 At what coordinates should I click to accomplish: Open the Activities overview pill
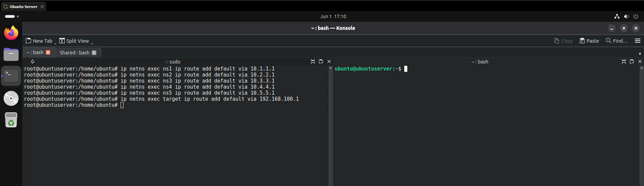coord(12,16)
